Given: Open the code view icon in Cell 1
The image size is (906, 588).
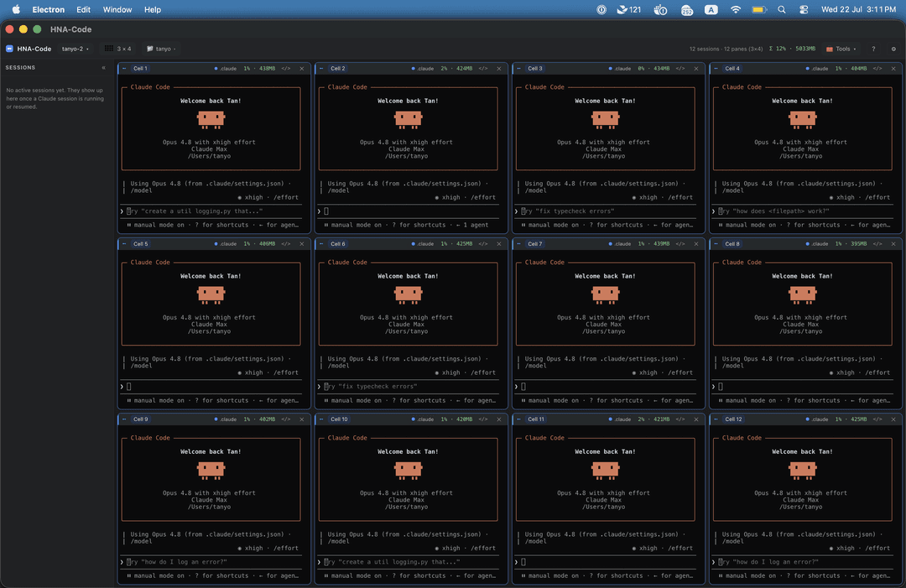Looking at the screenshot, I should pyautogui.click(x=286, y=69).
